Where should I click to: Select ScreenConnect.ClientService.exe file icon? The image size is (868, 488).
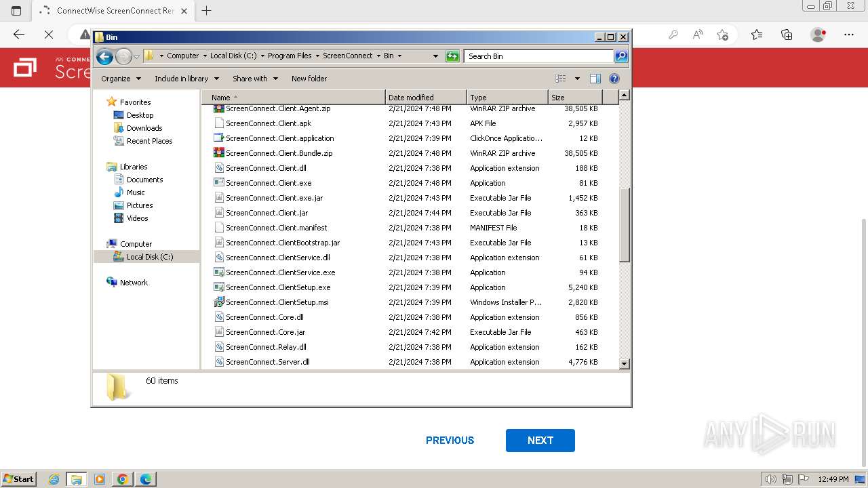point(218,272)
